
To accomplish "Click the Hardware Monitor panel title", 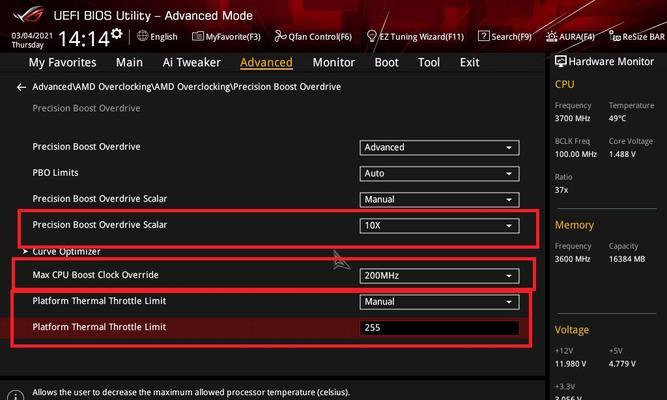I will point(611,62).
